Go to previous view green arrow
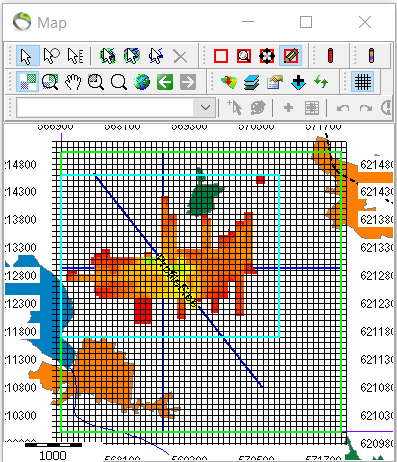 pyautogui.click(x=165, y=82)
